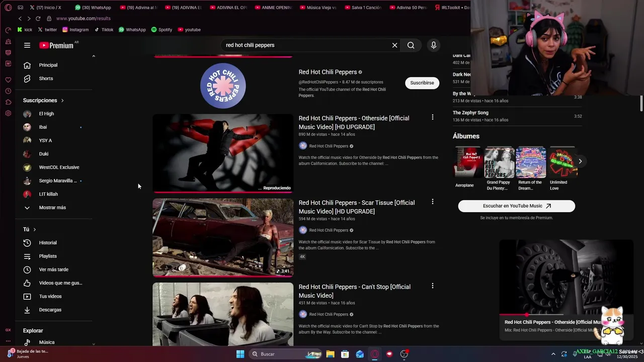Click the Scar Tissue video title link

(x=357, y=207)
